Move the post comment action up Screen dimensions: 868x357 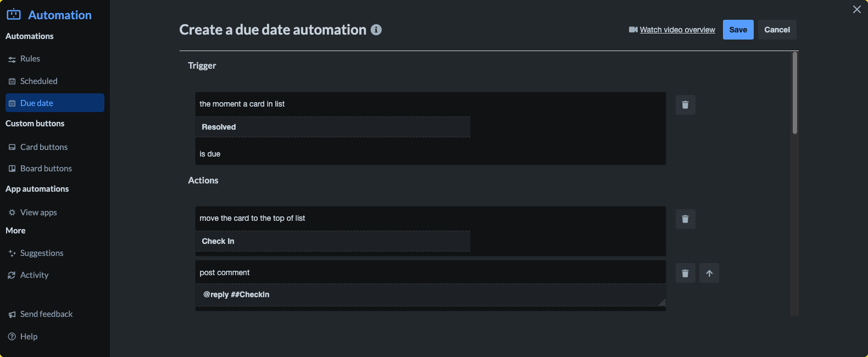pyautogui.click(x=709, y=273)
